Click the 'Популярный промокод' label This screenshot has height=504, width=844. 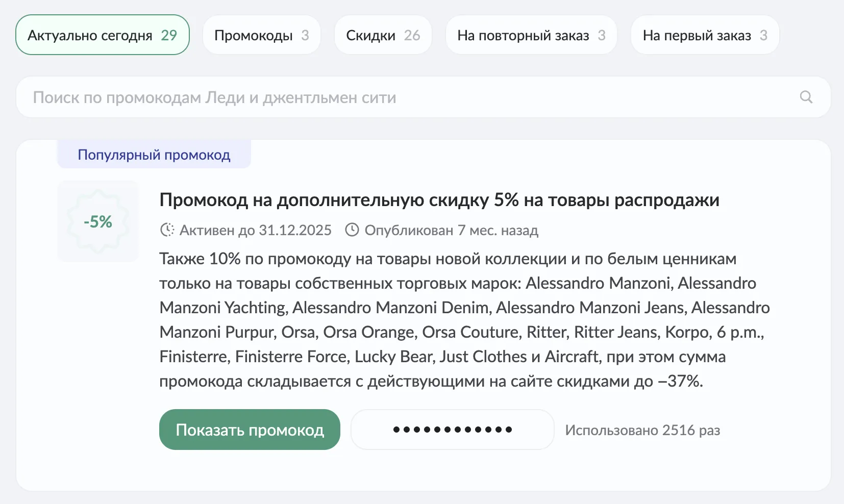(154, 155)
